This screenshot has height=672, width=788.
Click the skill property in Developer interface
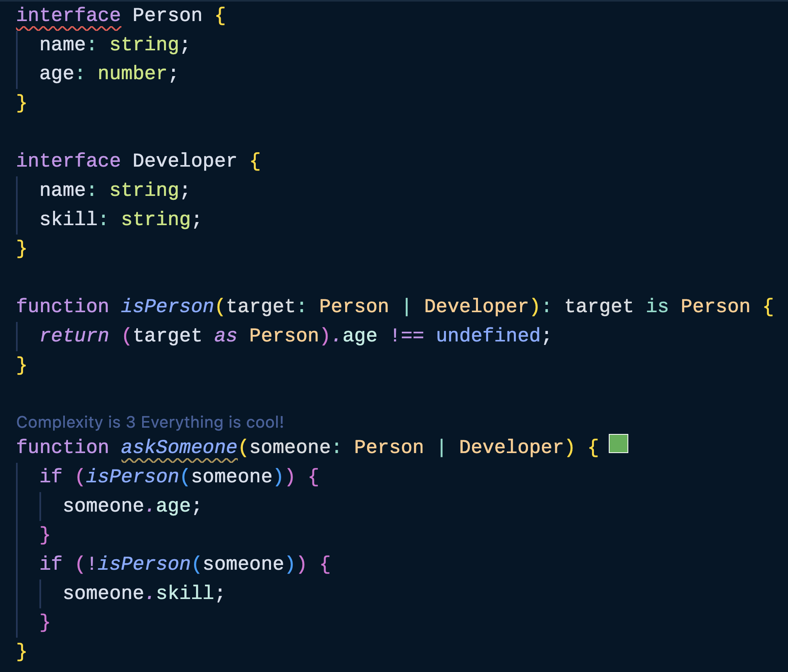click(x=68, y=219)
